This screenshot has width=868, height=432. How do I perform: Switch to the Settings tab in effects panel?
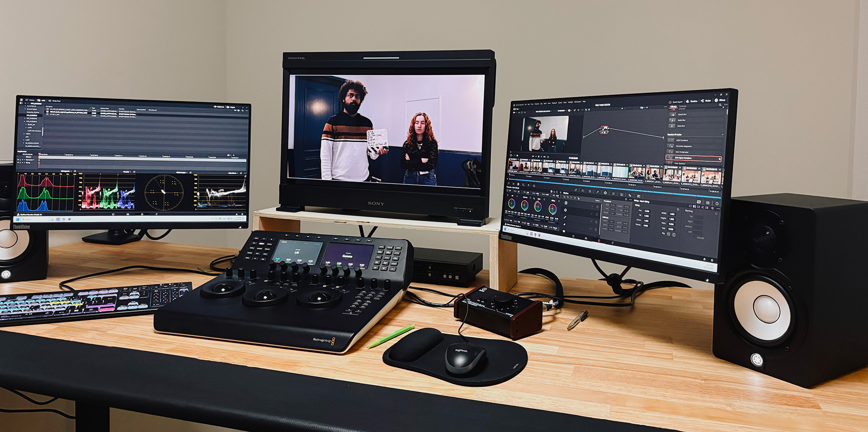point(683,107)
